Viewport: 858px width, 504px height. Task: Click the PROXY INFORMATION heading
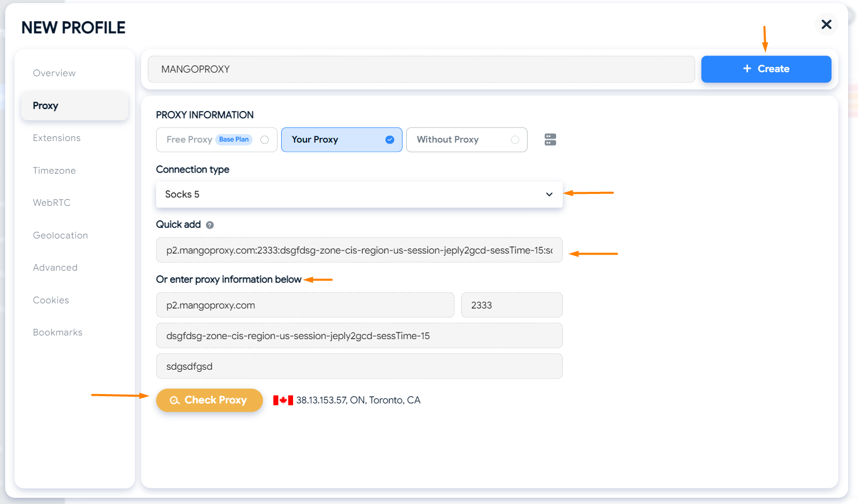pyautogui.click(x=205, y=115)
